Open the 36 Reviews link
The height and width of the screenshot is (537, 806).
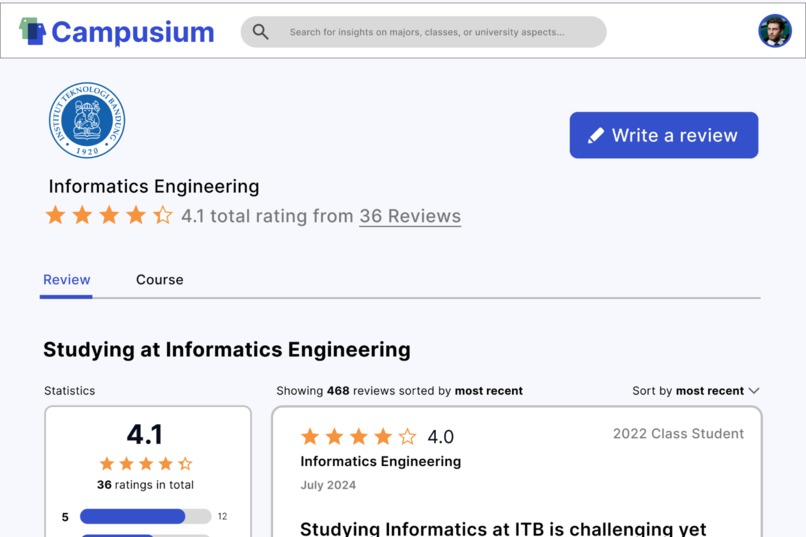(410, 216)
